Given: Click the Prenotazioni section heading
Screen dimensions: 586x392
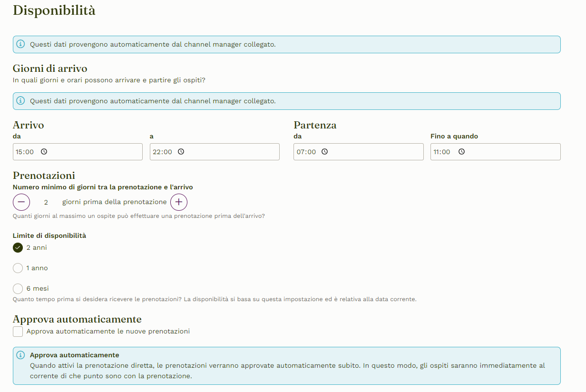Looking at the screenshot, I should 44,176.
